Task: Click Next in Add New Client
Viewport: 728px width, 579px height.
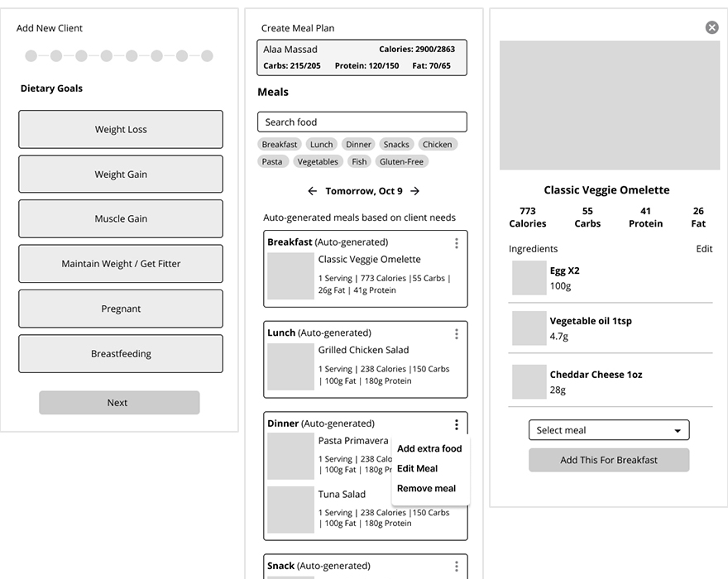Action: click(x=119, y=403)
